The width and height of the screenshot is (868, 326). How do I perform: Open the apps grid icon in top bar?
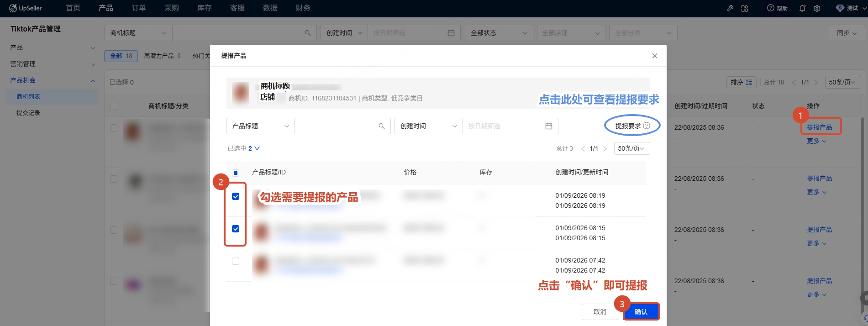(745, 8)
